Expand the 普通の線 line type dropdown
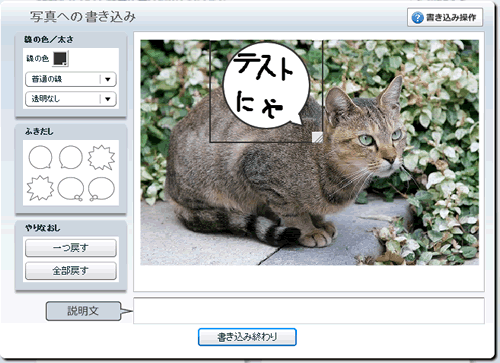 (x=71, y=79)
